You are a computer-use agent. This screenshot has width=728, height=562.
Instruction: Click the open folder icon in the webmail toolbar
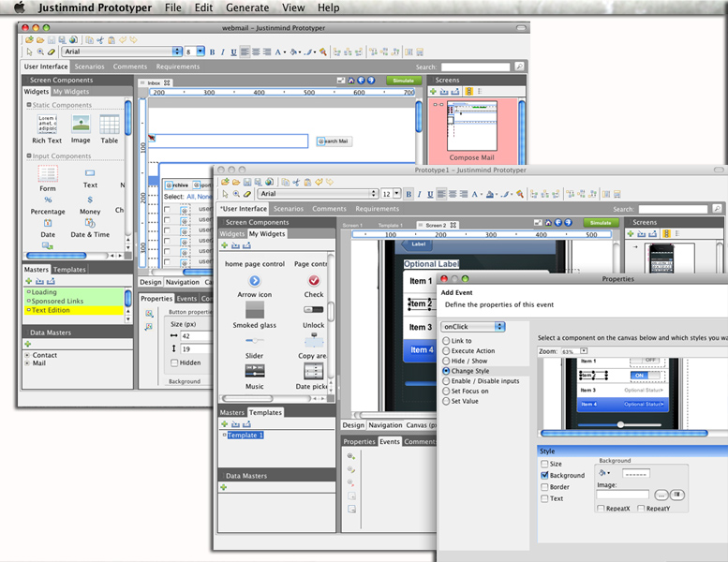click(x=40, y=40)
